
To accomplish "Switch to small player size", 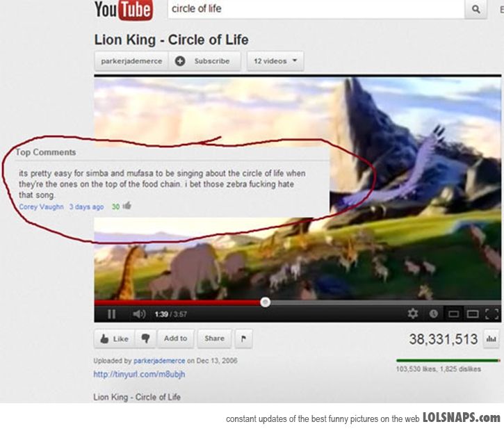I will coord(453,314).
